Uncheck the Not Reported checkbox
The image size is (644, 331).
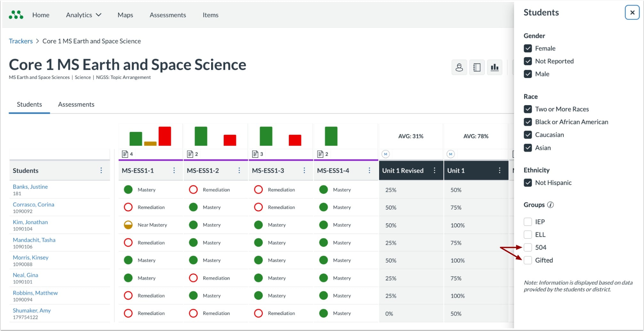coord(528,61)
